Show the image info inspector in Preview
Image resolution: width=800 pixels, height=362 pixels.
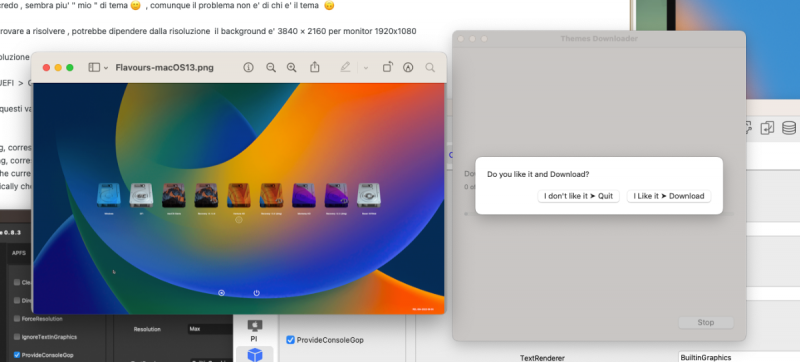click(248, 67)
